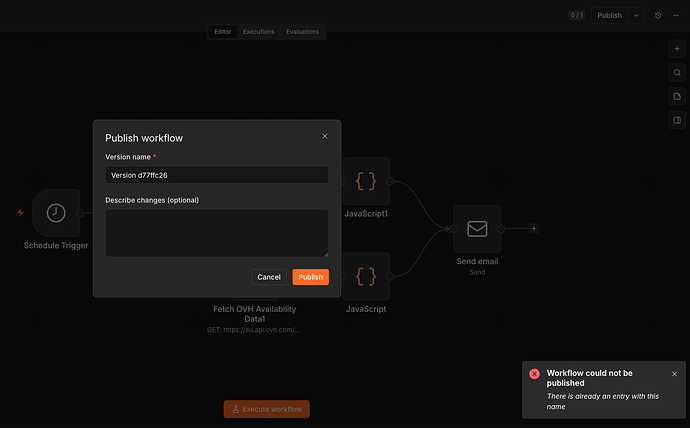690x428 pixels.
Task: Switch to the Executions tab
Action: [x=258, y=32]
